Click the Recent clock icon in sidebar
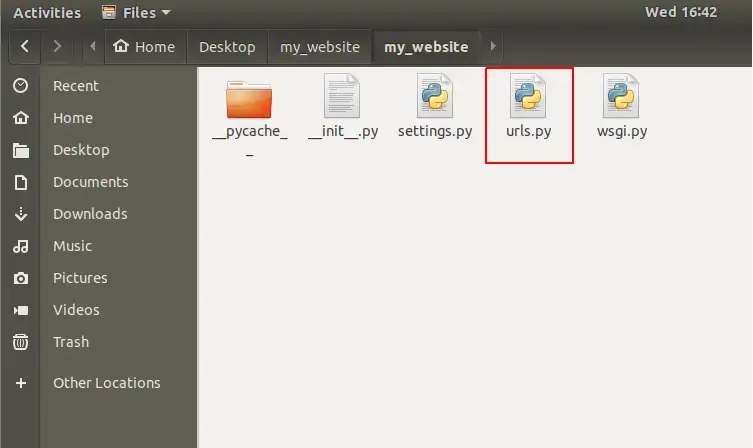The image size is (753, 448). coord(21,86)
